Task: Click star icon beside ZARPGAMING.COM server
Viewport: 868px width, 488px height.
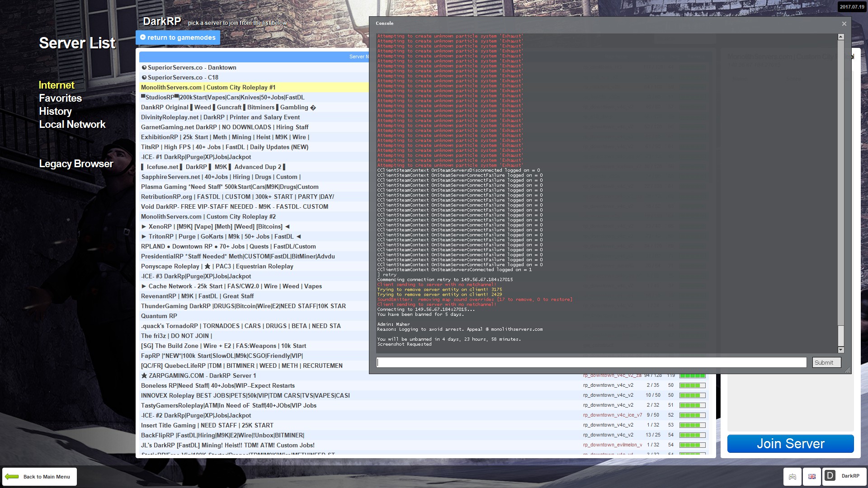Action: pos(144,375)
